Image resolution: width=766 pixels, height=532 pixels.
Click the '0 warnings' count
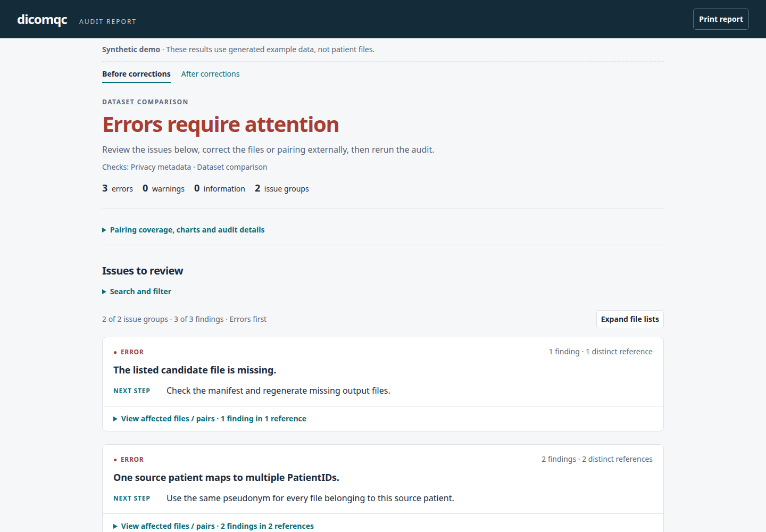point(163,188)
